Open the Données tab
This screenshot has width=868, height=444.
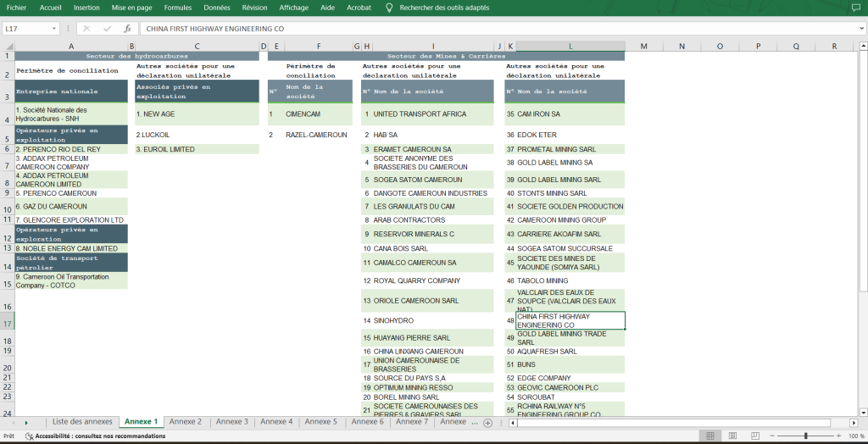click(x=217, y=8)
